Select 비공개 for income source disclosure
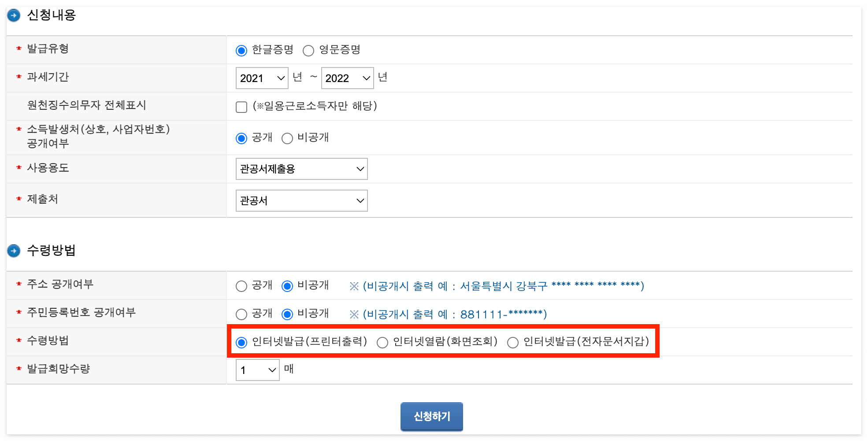 287,138
